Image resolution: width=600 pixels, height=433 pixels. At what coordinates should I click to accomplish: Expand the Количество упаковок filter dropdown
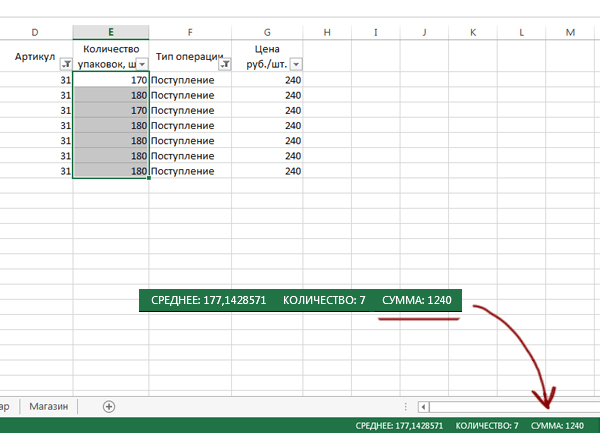point(142,64)
